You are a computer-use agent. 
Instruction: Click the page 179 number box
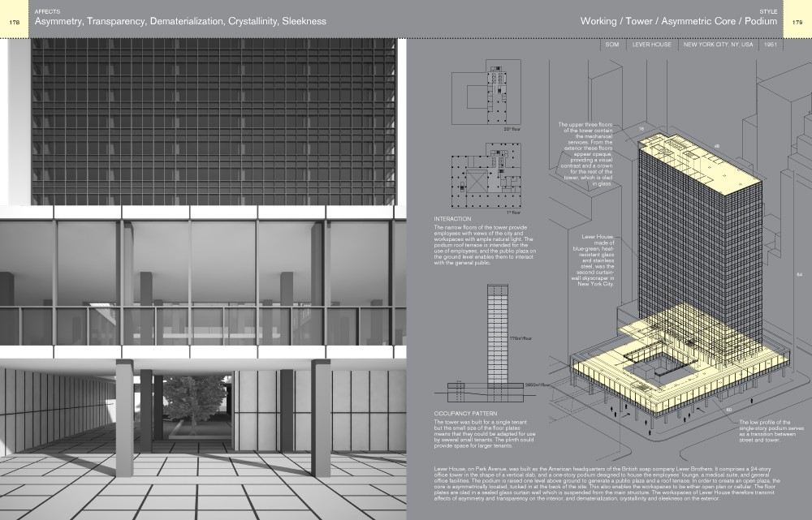pos(797,22)
